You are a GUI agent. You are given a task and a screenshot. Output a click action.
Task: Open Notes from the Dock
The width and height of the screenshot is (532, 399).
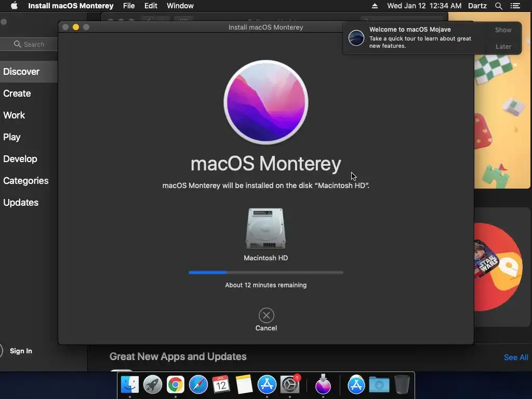click(244, 385)
